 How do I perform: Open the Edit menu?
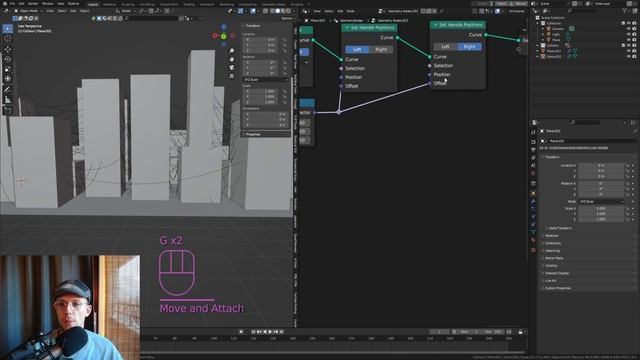[x=21, y=4]
